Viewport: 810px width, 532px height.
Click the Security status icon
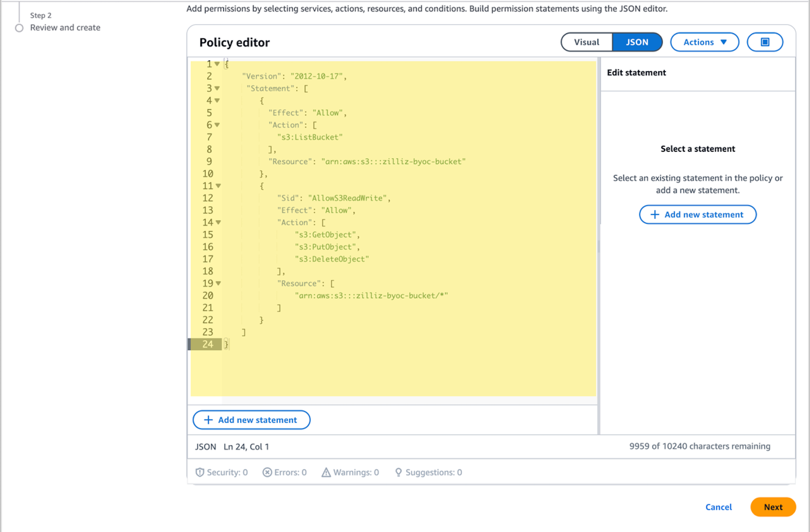(200, 472)
